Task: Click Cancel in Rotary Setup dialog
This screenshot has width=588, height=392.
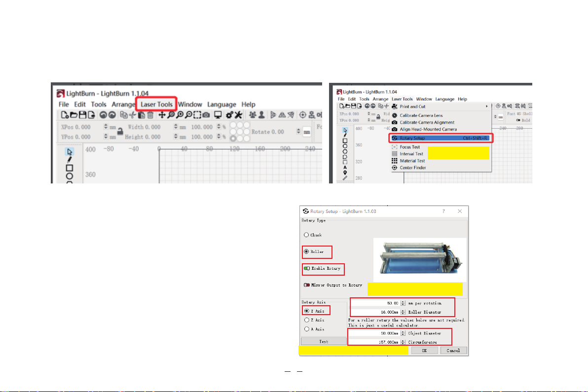Action: [x=453, y=351]
